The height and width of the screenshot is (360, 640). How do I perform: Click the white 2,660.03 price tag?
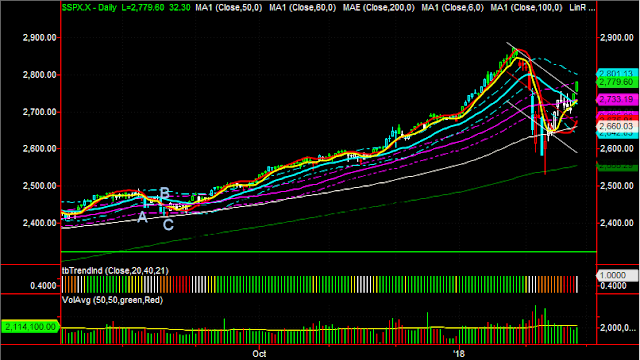(x=617, y=126)
